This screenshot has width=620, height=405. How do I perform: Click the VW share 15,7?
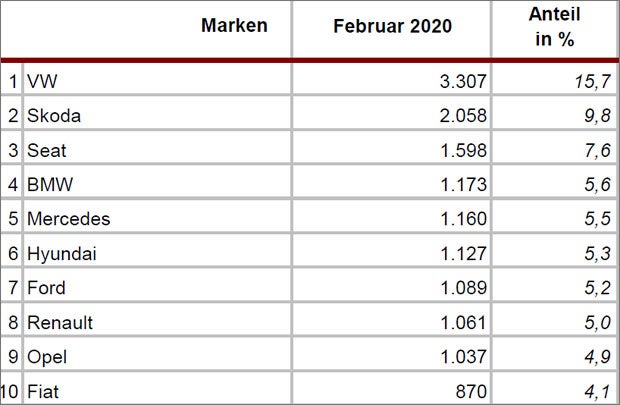[587, 80]
